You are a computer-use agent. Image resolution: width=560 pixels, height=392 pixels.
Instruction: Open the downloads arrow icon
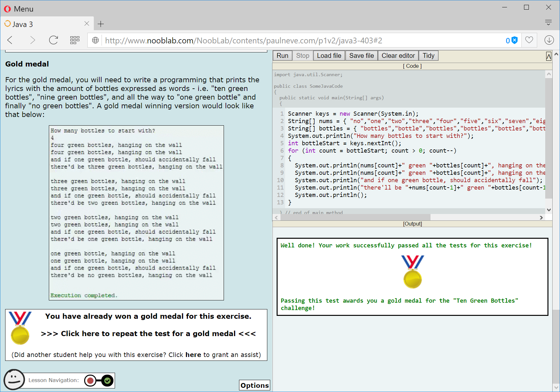click(549, 40)
